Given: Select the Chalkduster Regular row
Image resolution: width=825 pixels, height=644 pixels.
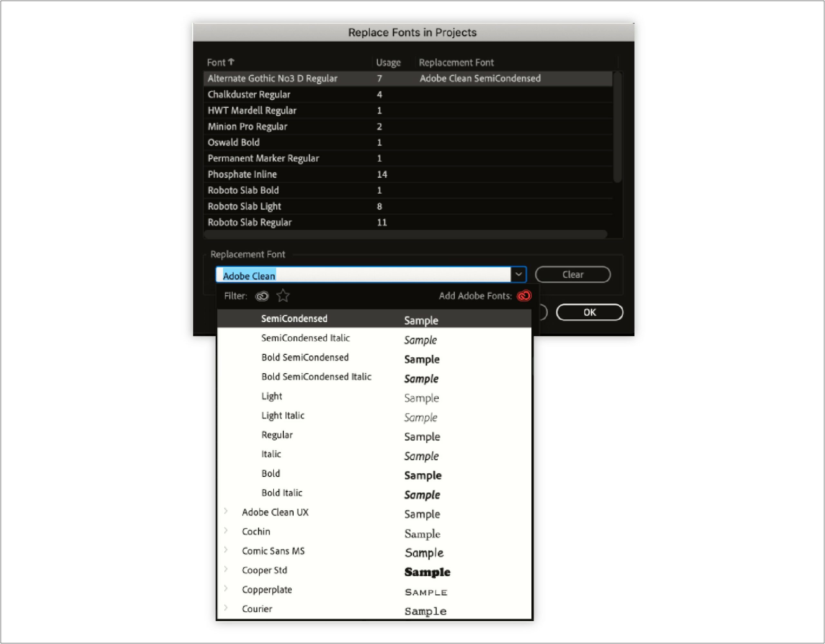Looking at the screenshot, I should click(408, 94).
